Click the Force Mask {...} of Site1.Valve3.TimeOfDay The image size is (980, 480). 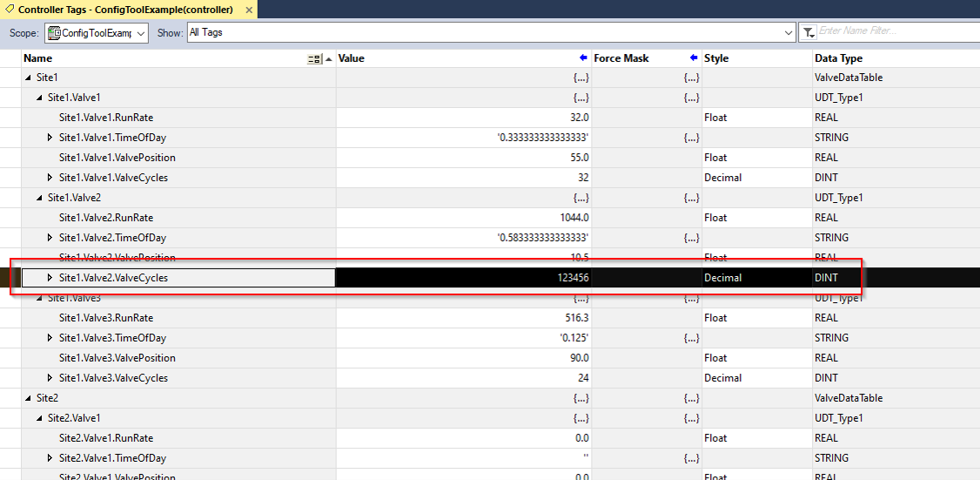(x=691, y=337)
